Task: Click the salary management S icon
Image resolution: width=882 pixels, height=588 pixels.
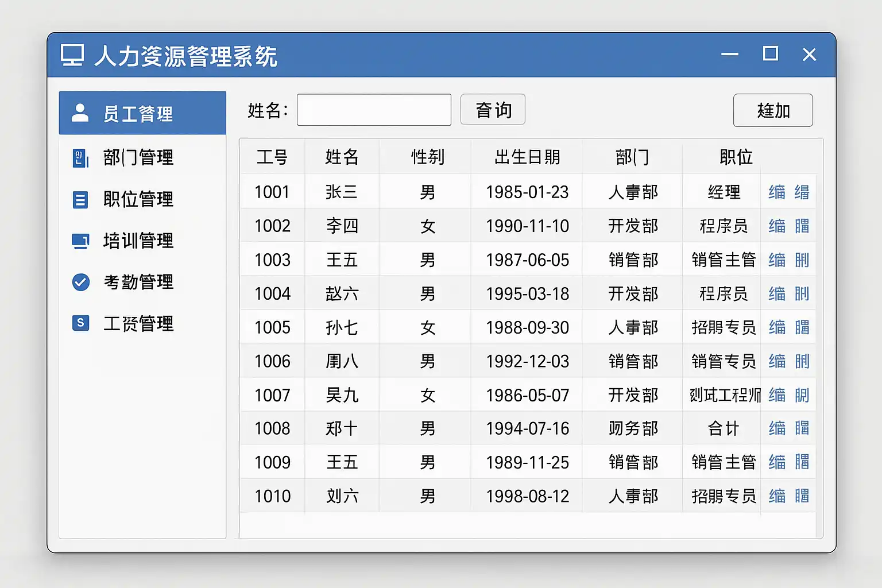Action: pyautogui.click(x=80, y=323)
